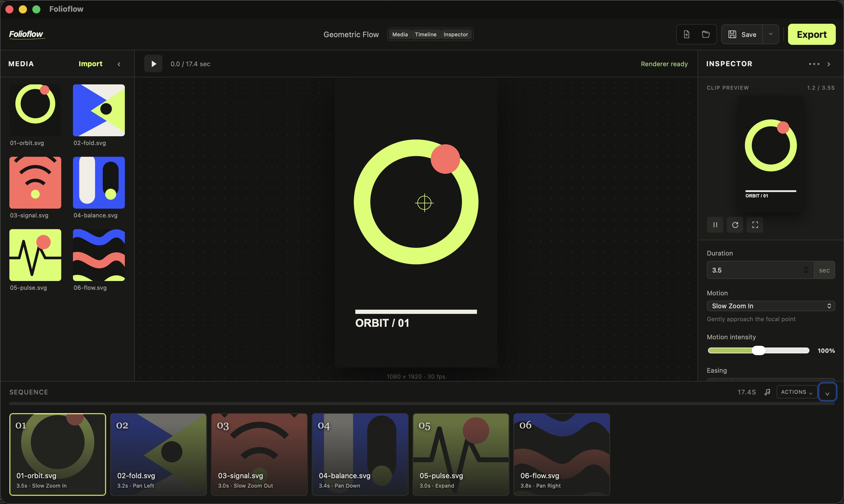
Task: Open project folder icon in header
Action: coord(706,34)
